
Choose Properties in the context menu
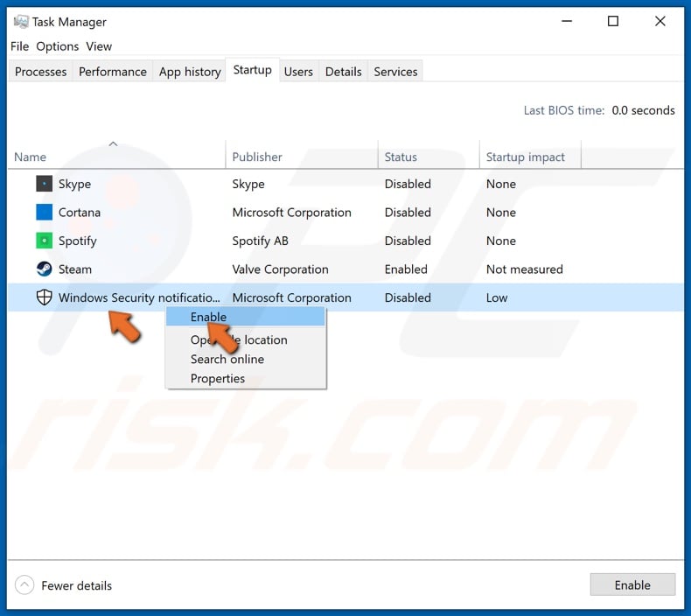[246, 378]
